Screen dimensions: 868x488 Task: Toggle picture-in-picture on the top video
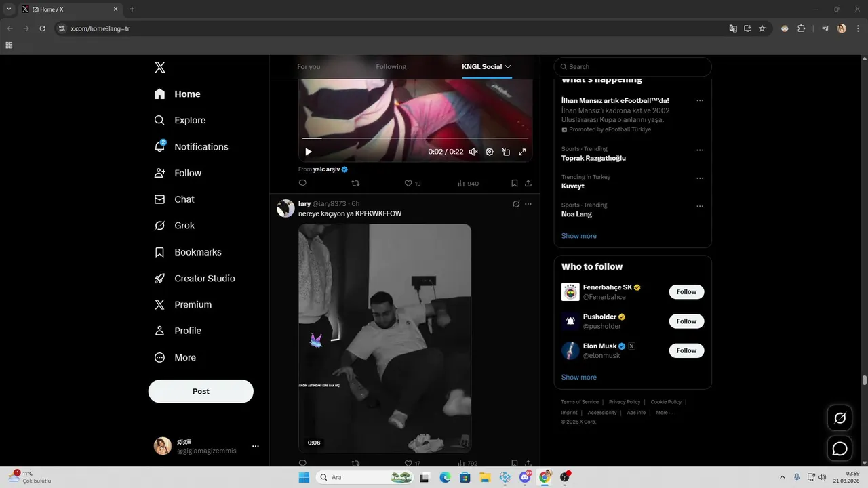click(x=506, y=152)
